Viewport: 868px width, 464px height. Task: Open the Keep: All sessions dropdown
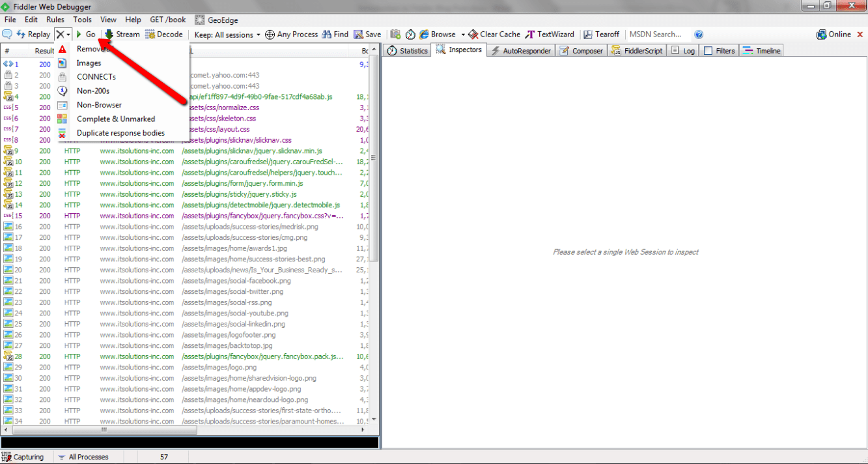227,35
